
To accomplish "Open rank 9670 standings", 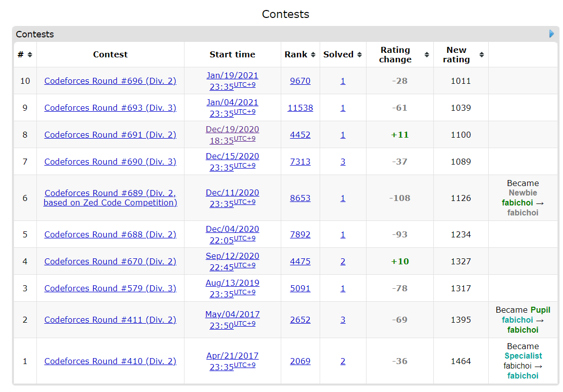I will (x=300, y=81).
